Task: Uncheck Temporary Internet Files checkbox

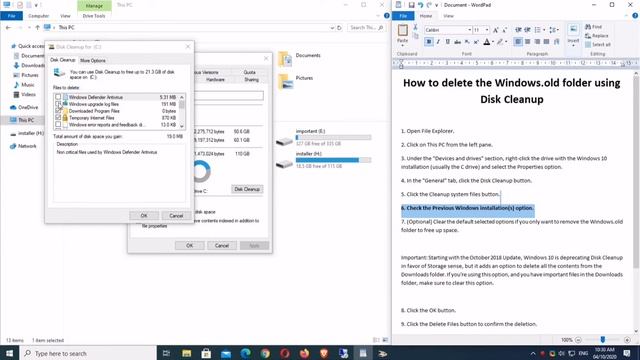Action: pyautogui.click(x=58, y=118)
